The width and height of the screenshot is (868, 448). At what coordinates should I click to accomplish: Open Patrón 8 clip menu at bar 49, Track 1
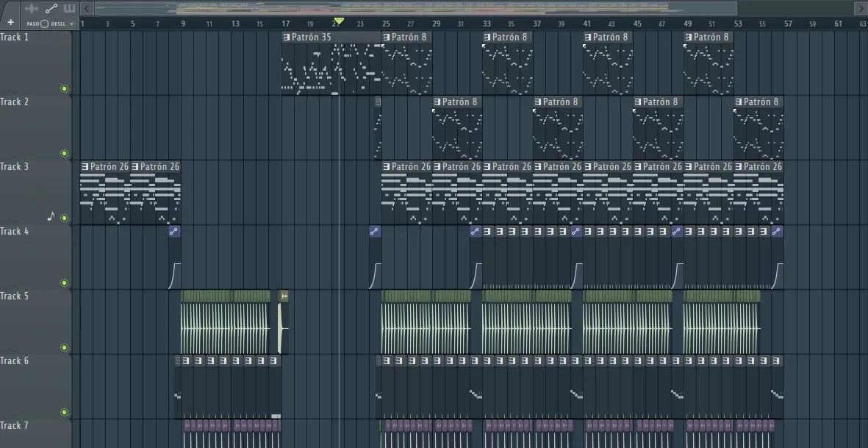tap(689, 37)
